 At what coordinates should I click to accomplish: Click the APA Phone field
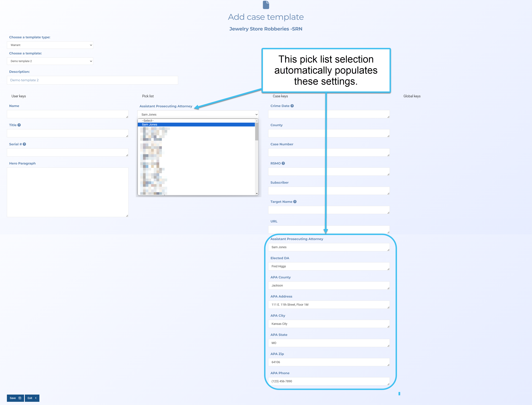point(329,381)
